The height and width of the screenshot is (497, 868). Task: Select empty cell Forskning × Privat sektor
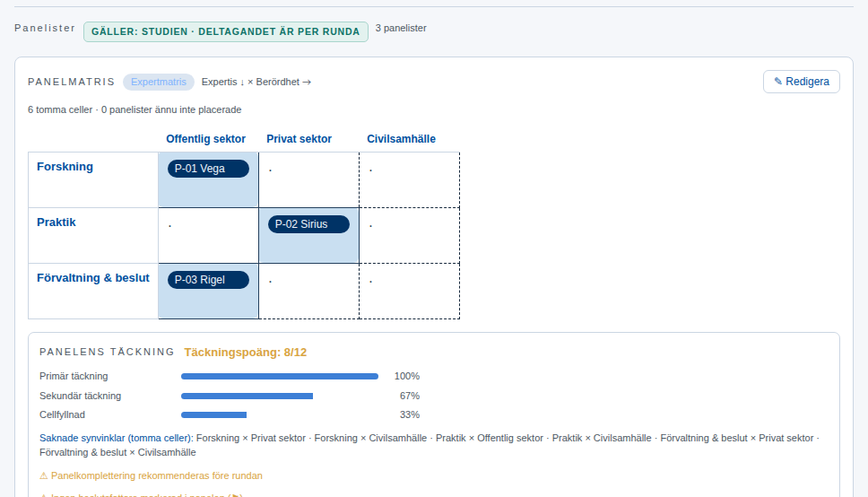click(308, 180)
